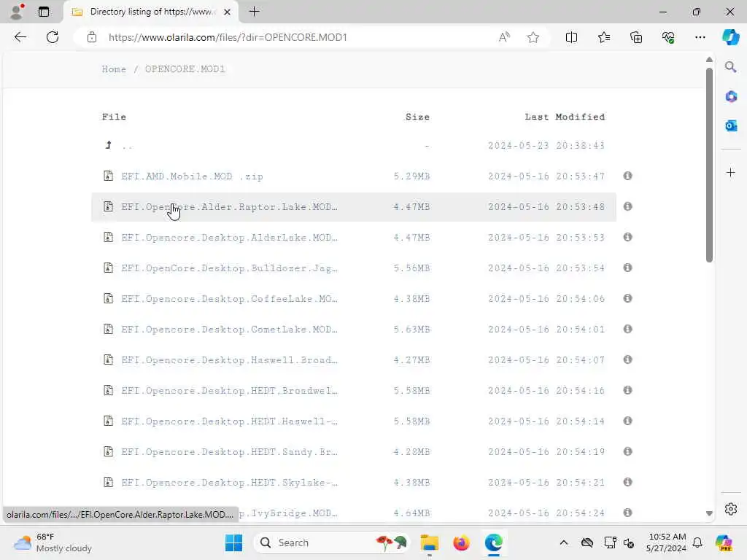The image size is (747, 560).
Task: Show info for HEDT.Broadwel file
Action: (x=627, y=390)
